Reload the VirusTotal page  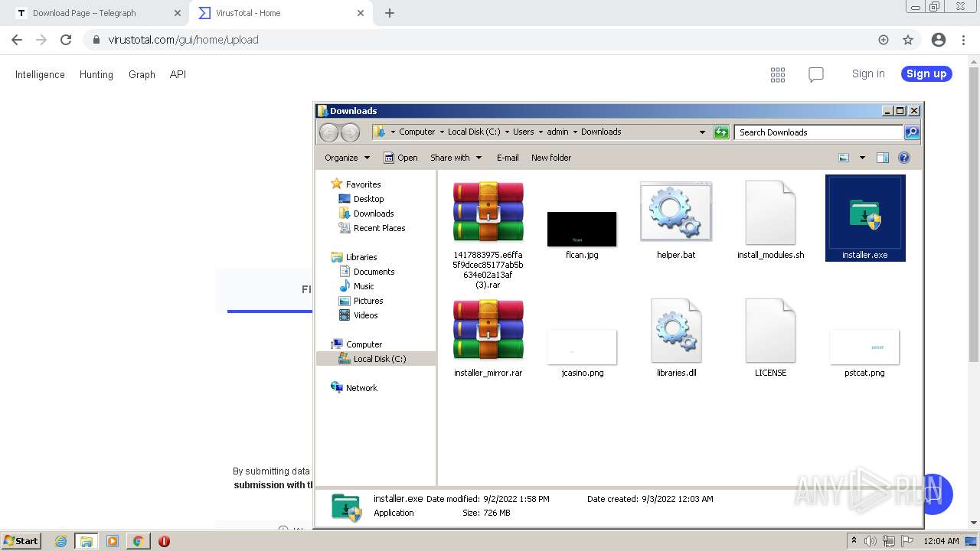click(66, 40)
